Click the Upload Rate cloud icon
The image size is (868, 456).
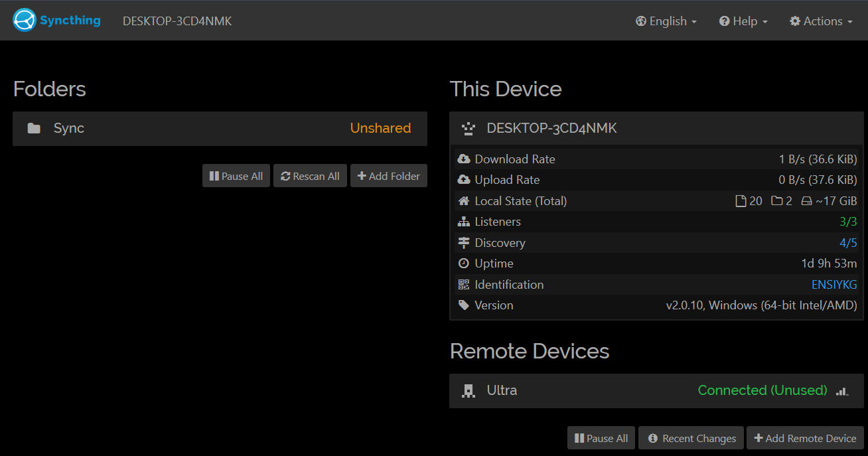(x=463, y=180)
